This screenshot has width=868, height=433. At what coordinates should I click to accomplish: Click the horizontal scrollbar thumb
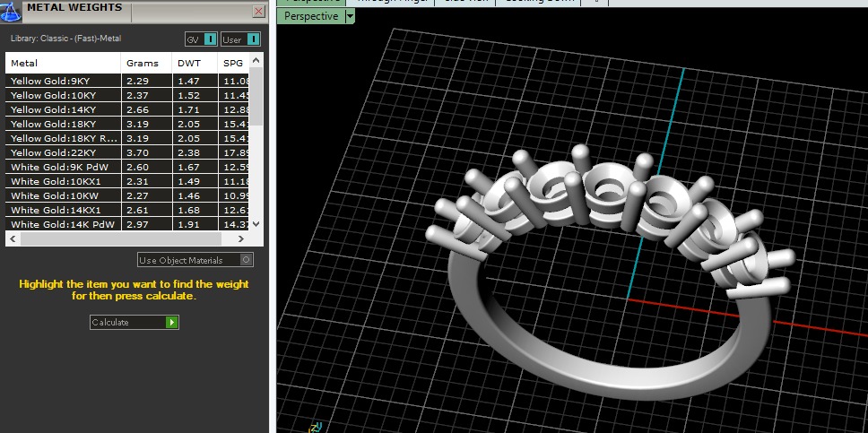click(121, 238)
